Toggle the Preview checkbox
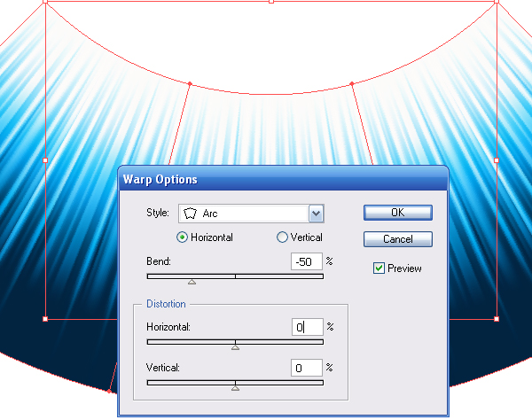Viewport: 532px width, 420px height. [379, 268]
